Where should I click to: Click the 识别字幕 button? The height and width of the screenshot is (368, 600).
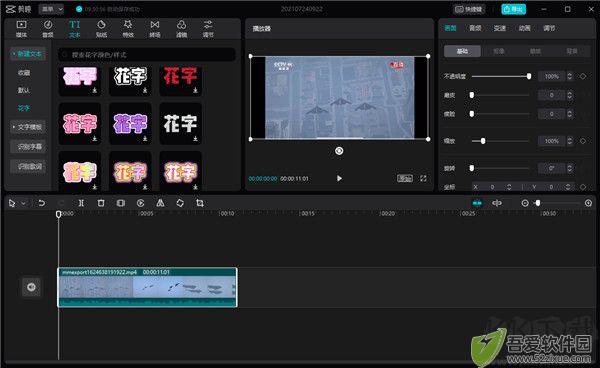coord(29,147)
